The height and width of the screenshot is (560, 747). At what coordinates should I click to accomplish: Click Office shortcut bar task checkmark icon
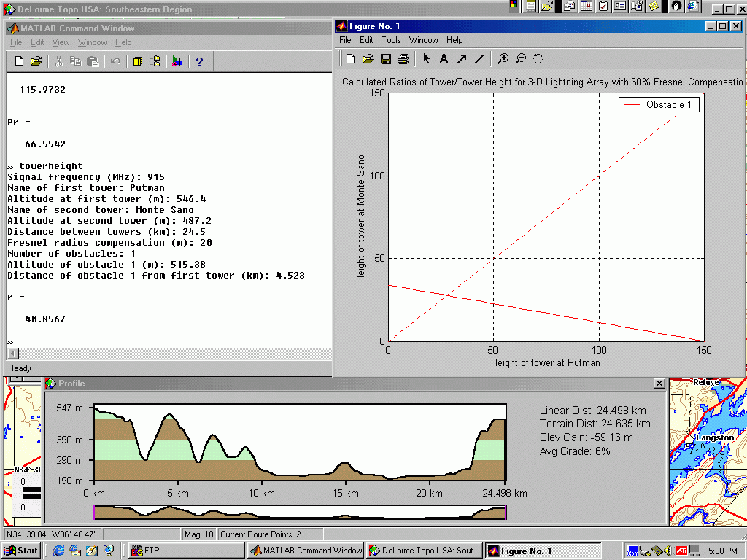tap(603, 6)
